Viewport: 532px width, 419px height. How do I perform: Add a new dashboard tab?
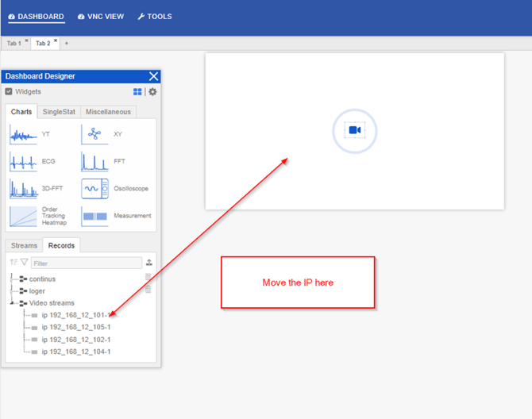click(x=67, y=43)
